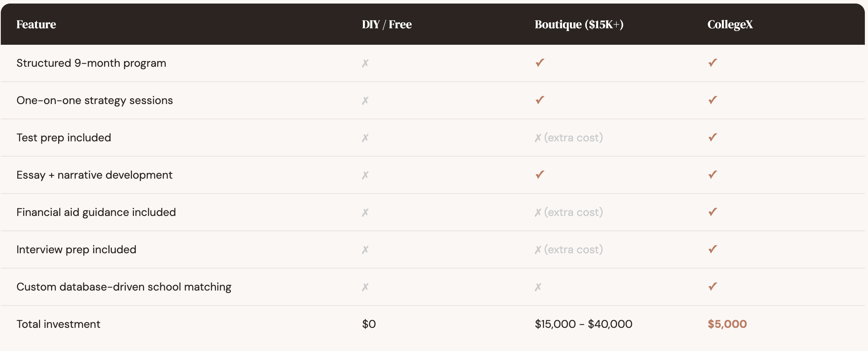Click DIY cross for Essay + narrative development
Screen dimensions: 868x351
pos(365,175)
